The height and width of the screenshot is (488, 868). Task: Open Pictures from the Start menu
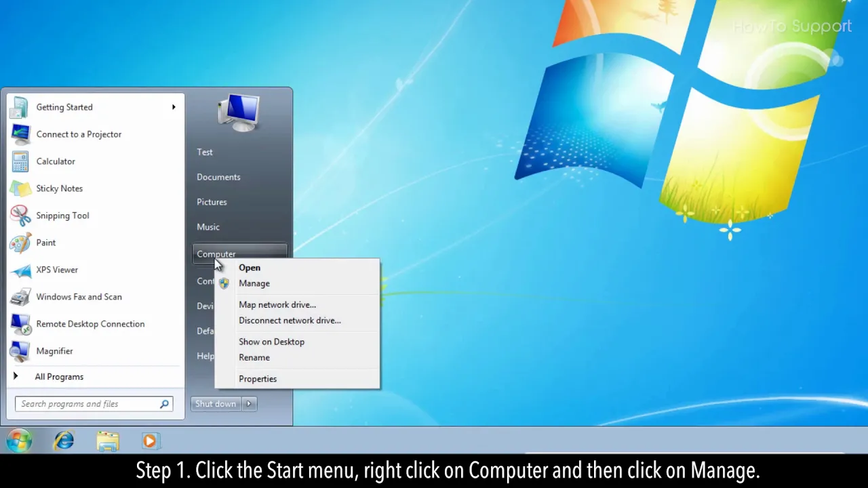[212, 202]
